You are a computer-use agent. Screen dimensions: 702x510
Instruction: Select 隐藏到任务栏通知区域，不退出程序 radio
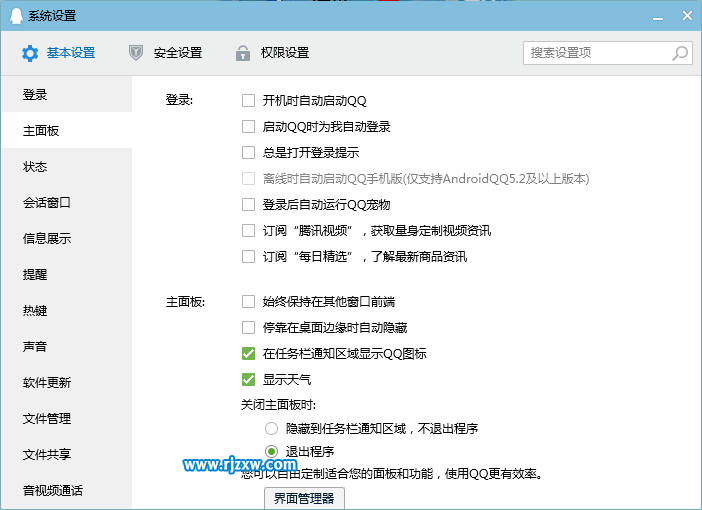pos(271,429)
